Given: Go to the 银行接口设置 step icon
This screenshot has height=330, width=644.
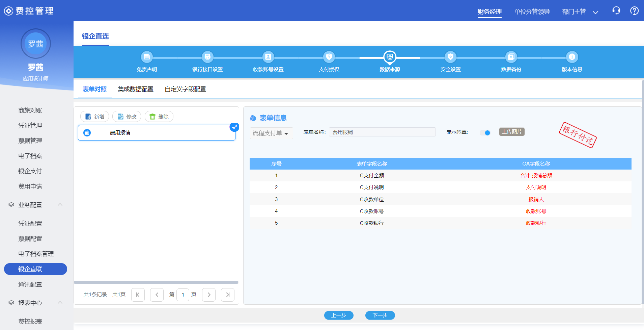Looking at the screenshot, I should pyautogui.click(x=207, y=57).
